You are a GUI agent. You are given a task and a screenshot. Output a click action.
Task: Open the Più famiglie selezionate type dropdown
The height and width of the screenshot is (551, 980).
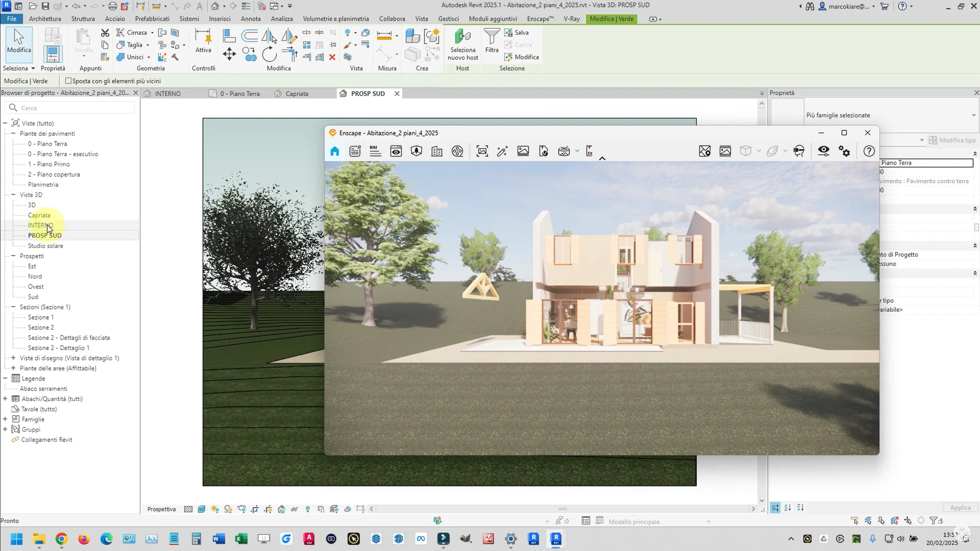pyautogui.click(x=973, y=115)
